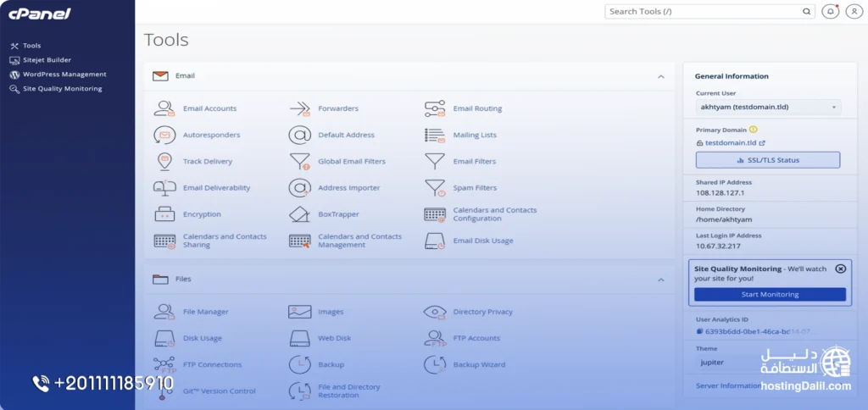
Task: Open the user account profile icon
Action: click(854, 12)
